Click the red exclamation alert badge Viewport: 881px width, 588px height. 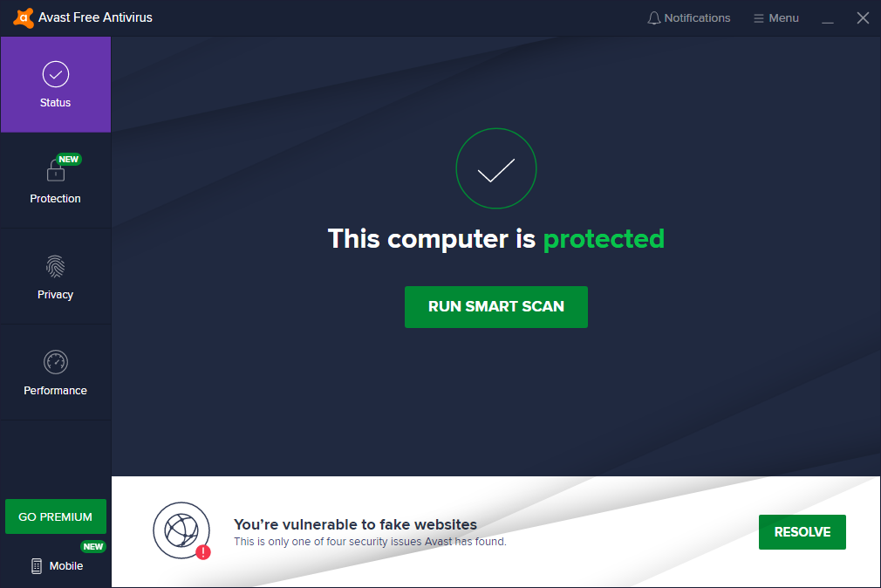point(203,552)
